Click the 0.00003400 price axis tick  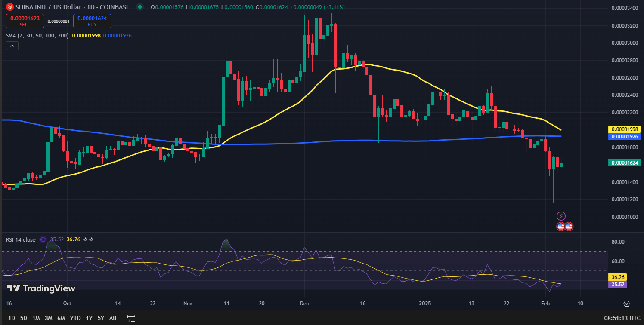pyautogui.click(x=624, y=8)
